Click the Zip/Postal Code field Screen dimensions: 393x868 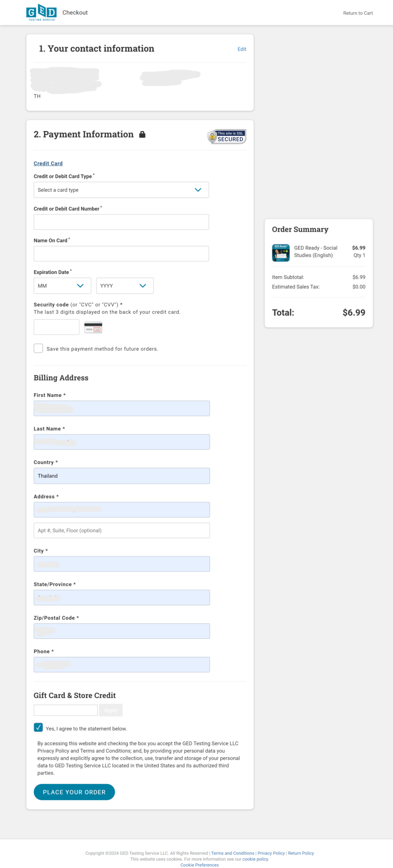coord(122,631)
